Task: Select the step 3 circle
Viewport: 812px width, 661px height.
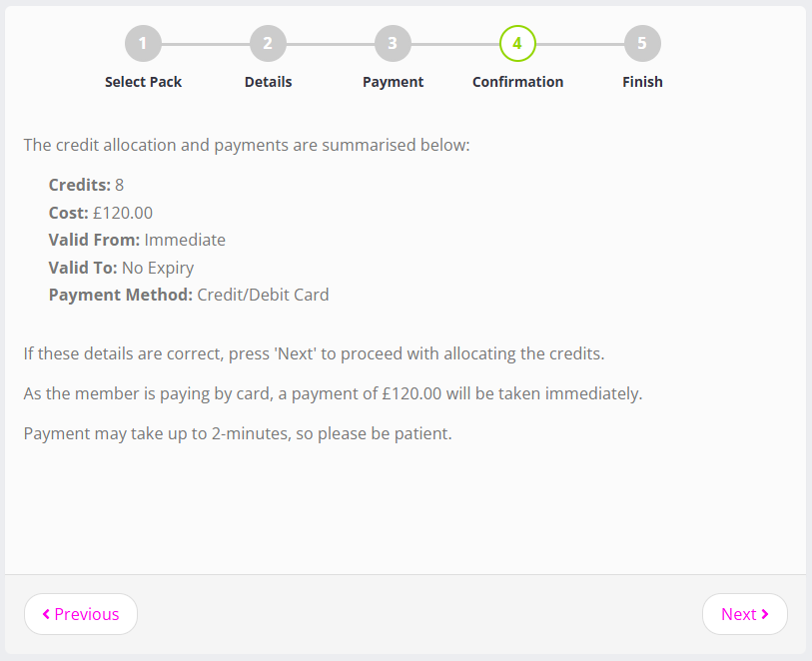Action: coord(393,44)
